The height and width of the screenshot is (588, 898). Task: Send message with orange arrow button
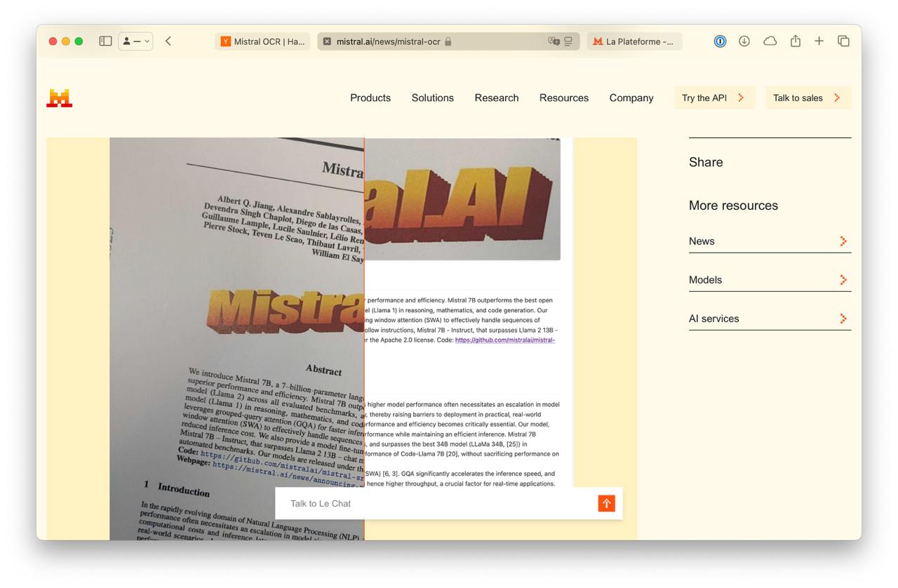tap(607, 504)
